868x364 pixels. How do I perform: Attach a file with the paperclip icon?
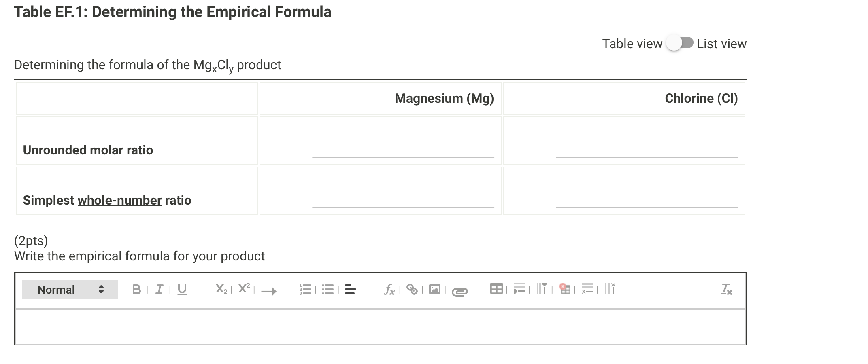[x=460, y=291]
